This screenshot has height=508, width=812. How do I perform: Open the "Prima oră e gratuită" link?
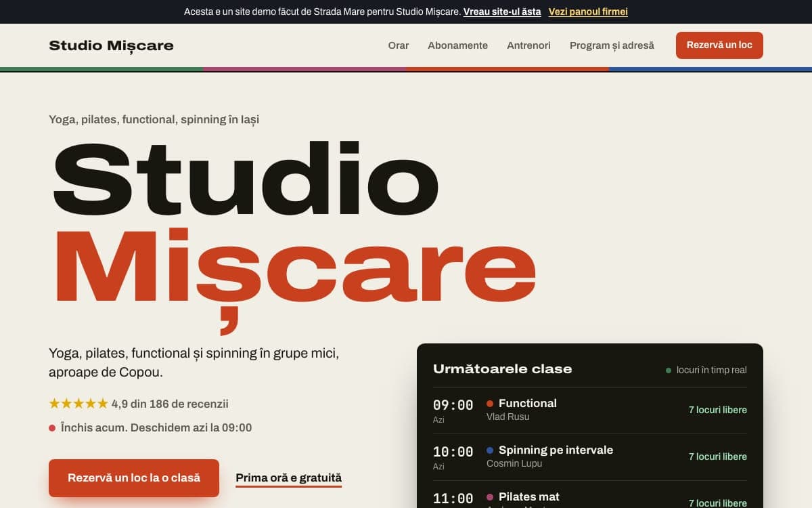point(289,478)
